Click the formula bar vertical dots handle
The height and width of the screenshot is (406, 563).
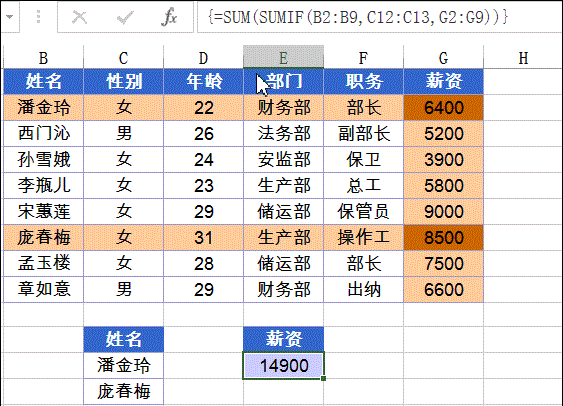(x=38, y=17)
